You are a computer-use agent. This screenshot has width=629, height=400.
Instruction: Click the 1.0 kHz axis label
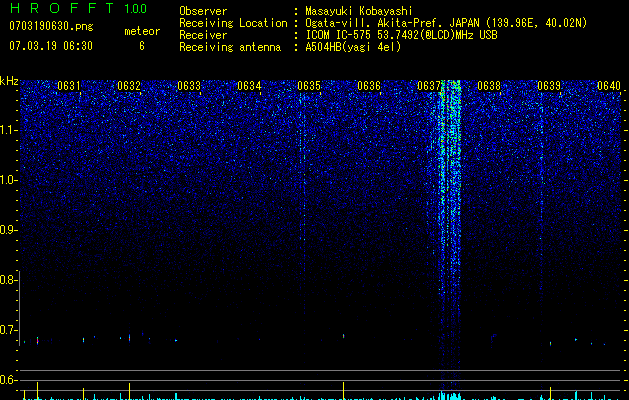(x=8, y=180)
